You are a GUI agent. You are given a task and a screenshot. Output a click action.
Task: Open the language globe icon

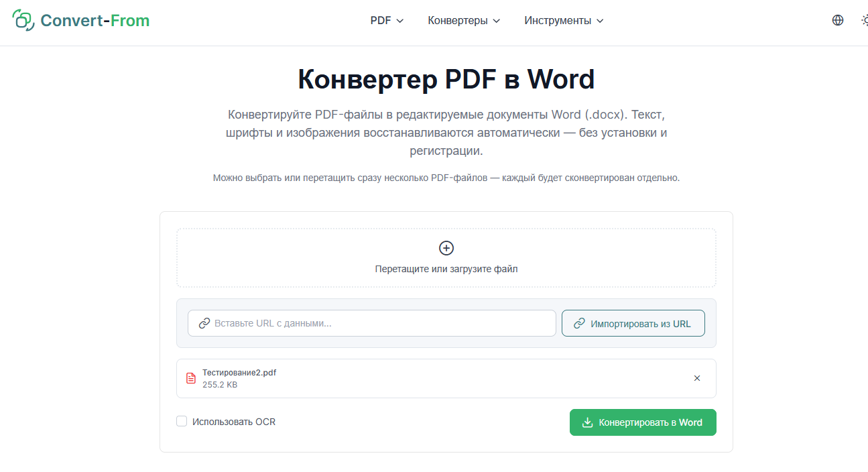point(838,20)
